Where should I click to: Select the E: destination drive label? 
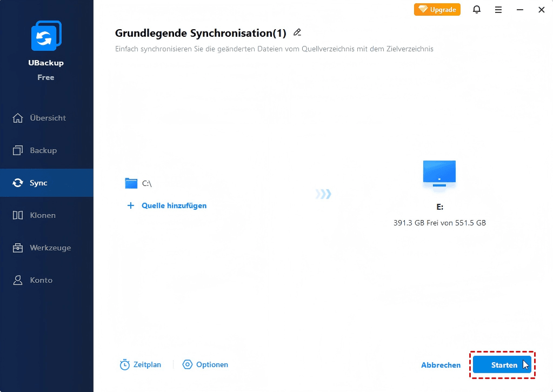click(439, 207)
